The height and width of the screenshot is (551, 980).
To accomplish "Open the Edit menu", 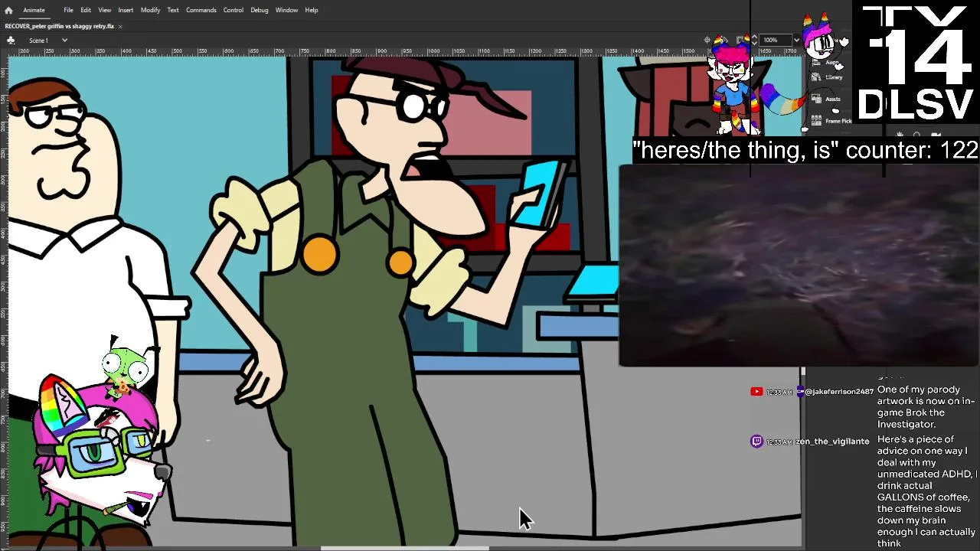I will 86,10.
